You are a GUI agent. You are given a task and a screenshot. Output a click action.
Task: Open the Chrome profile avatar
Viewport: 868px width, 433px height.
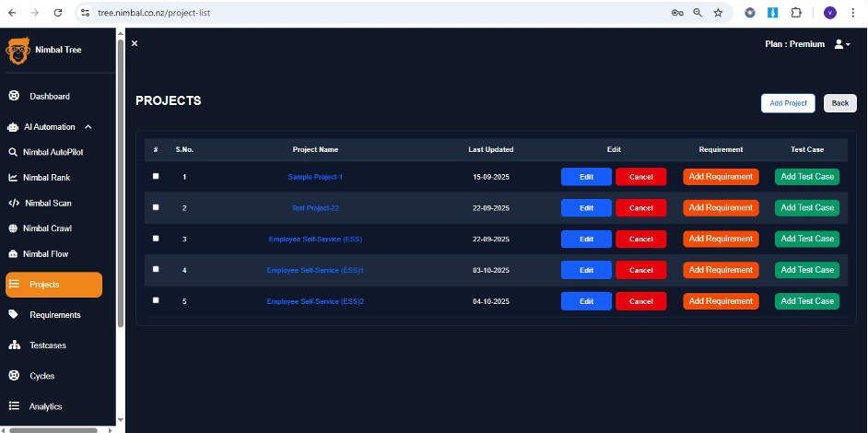pyautogui.click(x=830, y=13)
